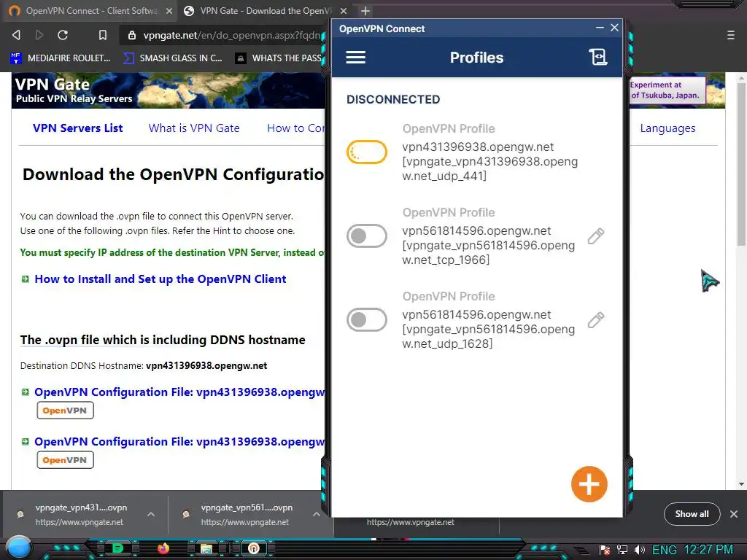Click first OpenVPN Configuration File link
The width and height of the screenshot is (747, 560).
click(179, 392)
